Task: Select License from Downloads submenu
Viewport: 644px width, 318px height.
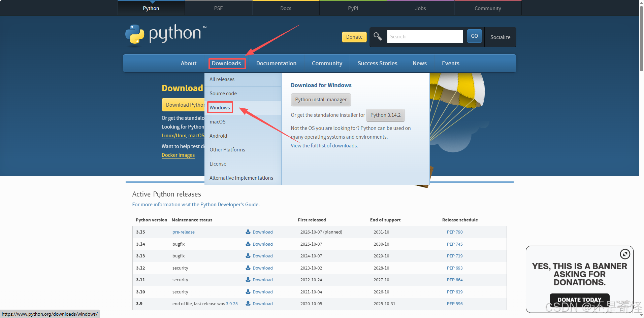Action: coord(243,164)
